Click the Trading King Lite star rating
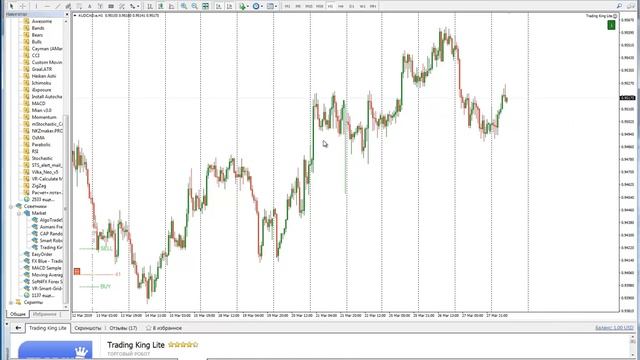The image size is (640, 360). 183,345
